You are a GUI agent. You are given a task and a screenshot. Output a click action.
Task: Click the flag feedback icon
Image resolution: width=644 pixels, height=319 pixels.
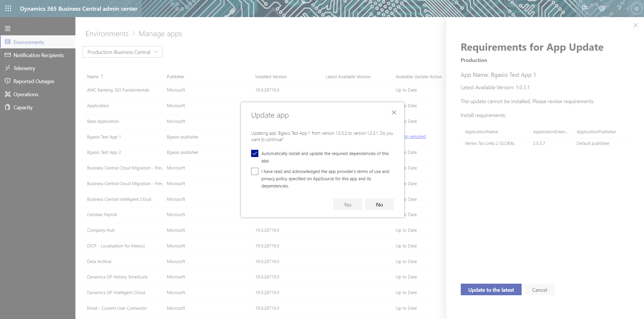pyautogui.click(x=585, y=8)
